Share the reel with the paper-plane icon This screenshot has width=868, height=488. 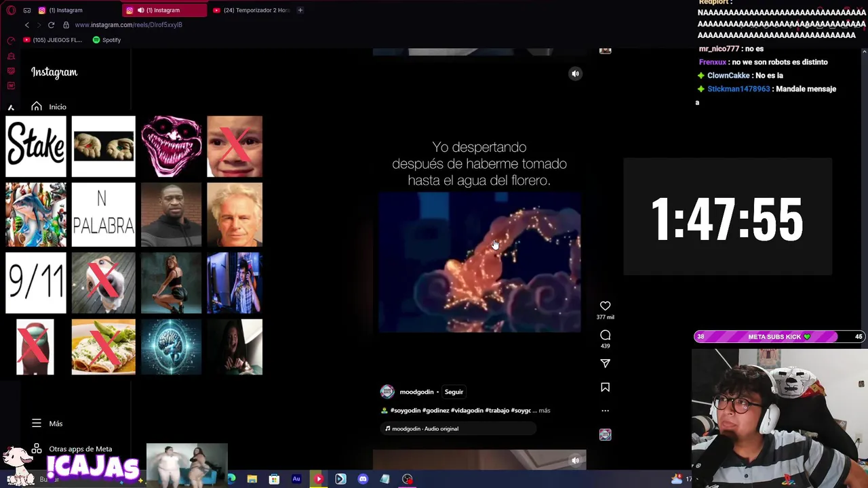pyautogui.click(x=605, y=363)
